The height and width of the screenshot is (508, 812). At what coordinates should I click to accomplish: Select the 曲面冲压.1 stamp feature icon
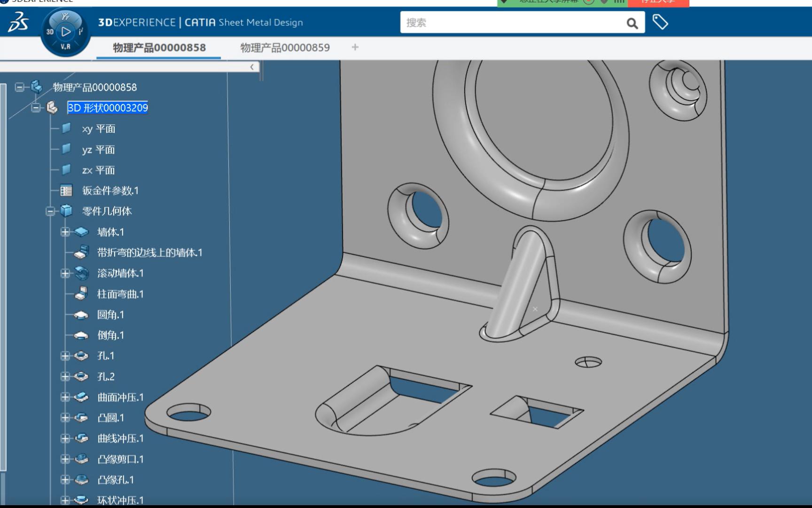coord(81,397)
